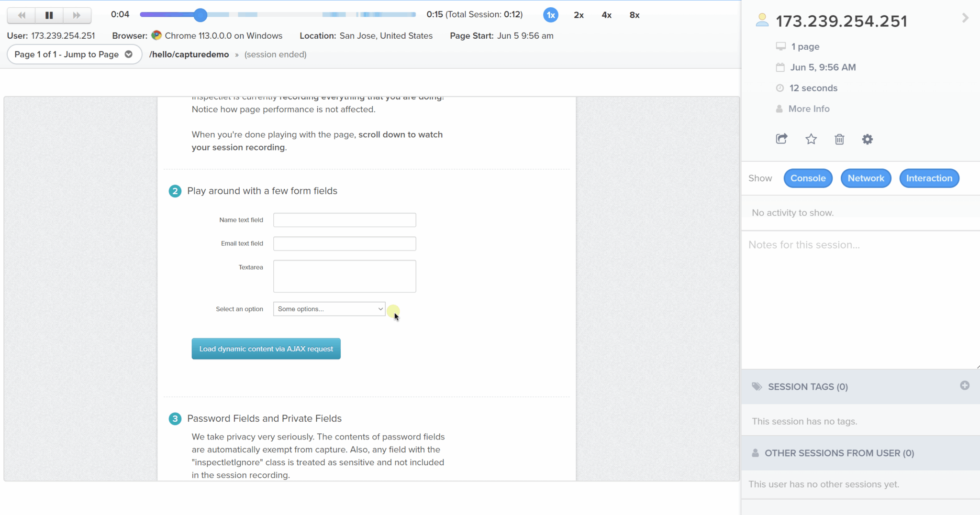Click the user avatar icon
Viewport: 980px width, 515px height.
point(762,20)
